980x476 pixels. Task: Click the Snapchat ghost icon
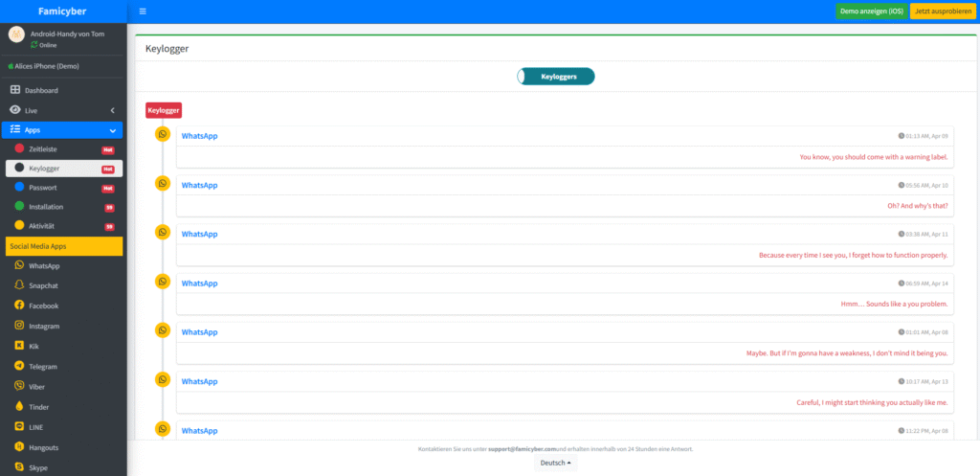coord(19,285)
